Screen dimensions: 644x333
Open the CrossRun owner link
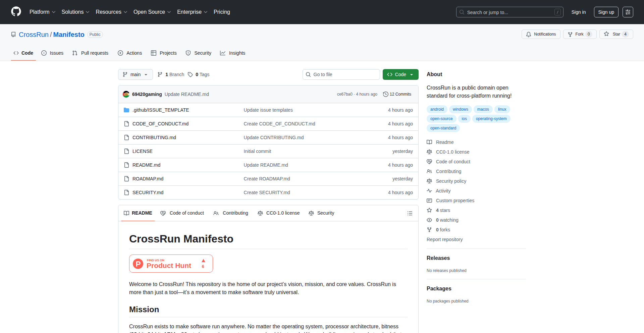click(x=34, y=35)
